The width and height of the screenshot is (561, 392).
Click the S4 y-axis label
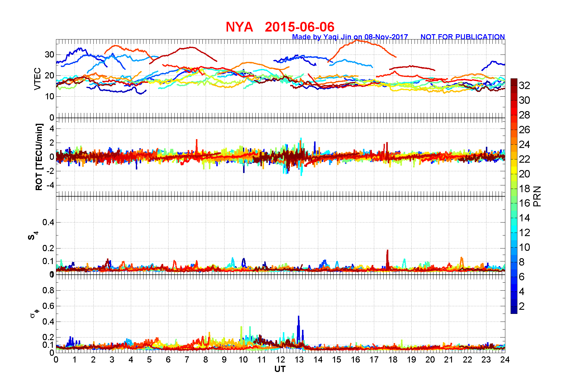tap(33, 236)
